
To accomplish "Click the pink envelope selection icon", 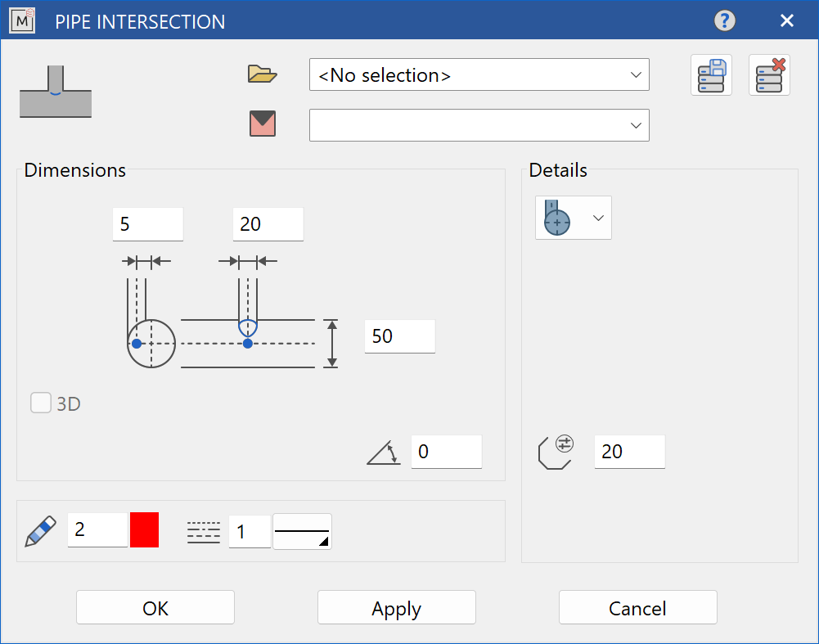I will (262, 124).
